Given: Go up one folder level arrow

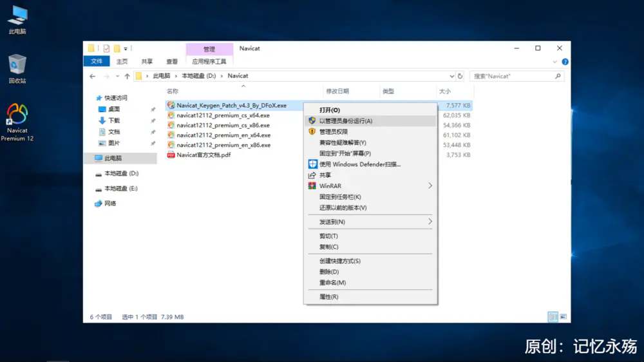Looking at the screenshot, I should [x=127, y=76].
